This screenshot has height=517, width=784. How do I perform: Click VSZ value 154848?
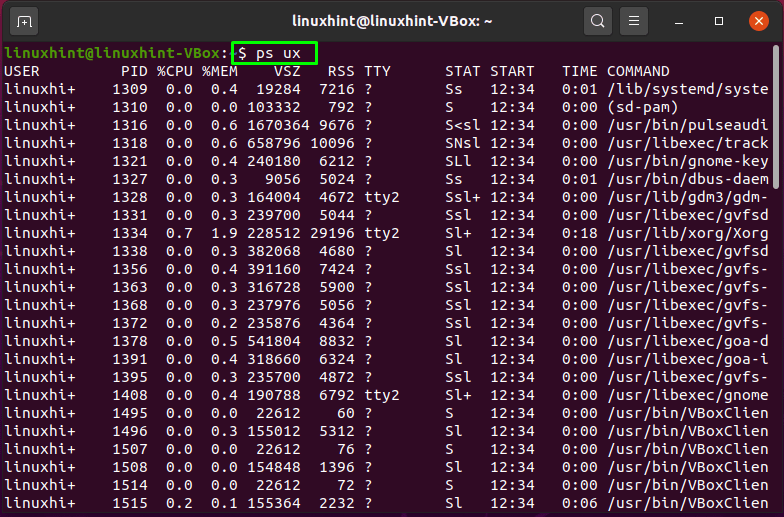point(274,468)
